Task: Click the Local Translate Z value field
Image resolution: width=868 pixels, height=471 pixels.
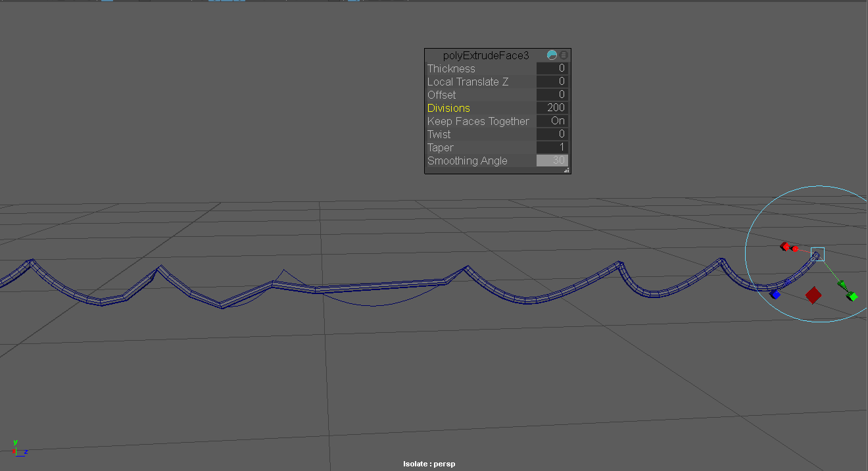Action: click(x=552, y=82)
